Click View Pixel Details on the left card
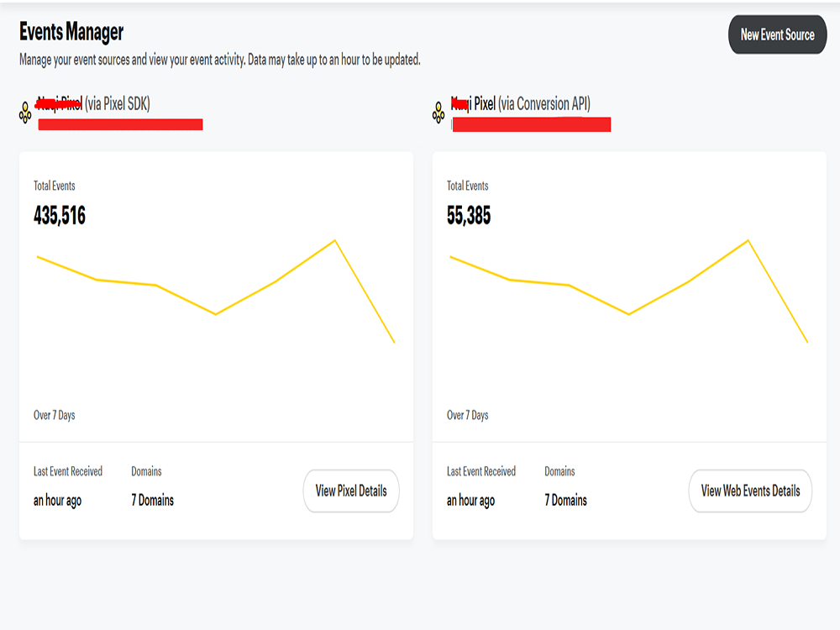The height and width of the screenshot is (630, 840). pyautogui.click(x=351, y=491)
